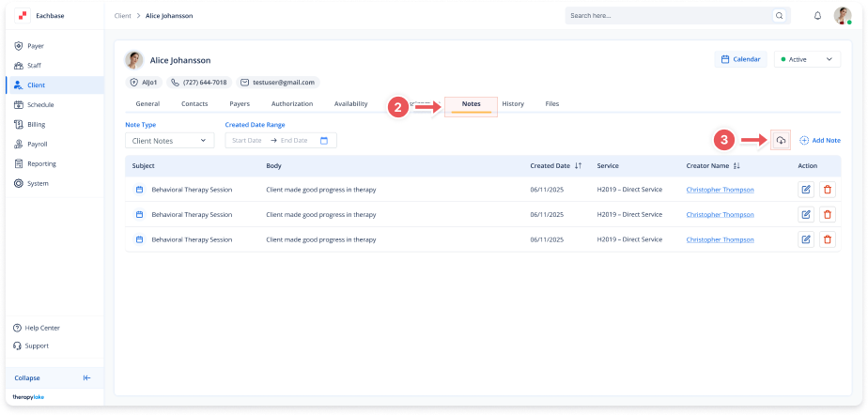Click the cloud download notes icon
This screenshot has width=868, height=415.
[x=781, y=140]
